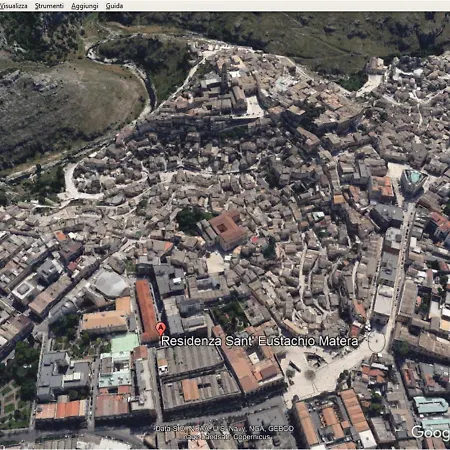Viewport: 450px width, 450px height.
Task: Open the Visualizza menu
Action: [x=13, y=6]
